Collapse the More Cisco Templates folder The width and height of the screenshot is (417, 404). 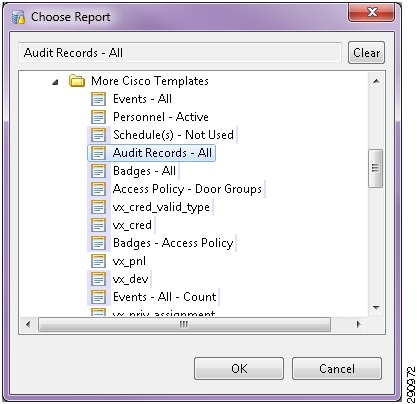(55, 82)
